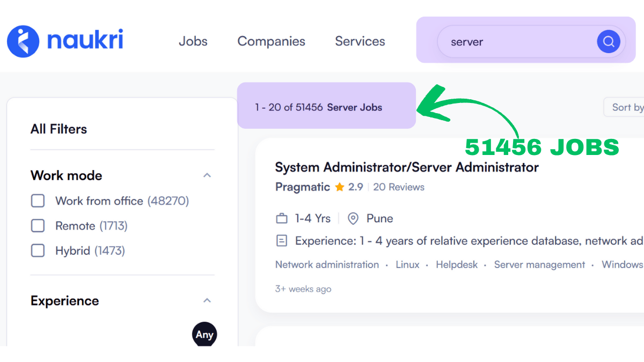Screen dimensions: 644x362
Task: Open the Services menu
Action: click(x=360, y=41)
